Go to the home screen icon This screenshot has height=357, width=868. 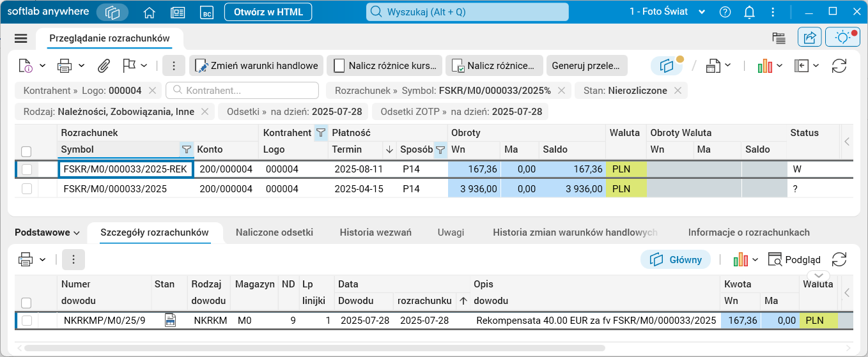point(150,12)
